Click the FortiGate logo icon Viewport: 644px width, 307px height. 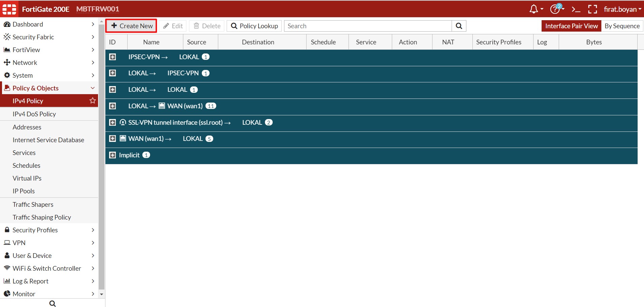pos(9,9)
